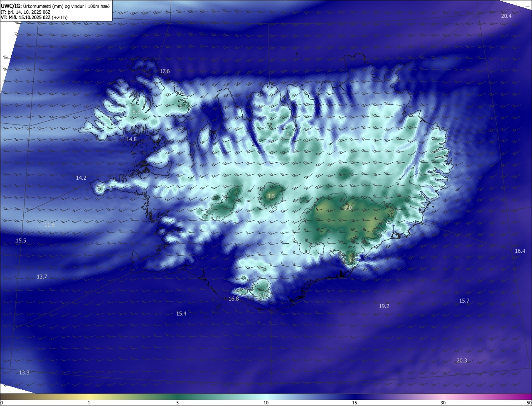Screen dimensions: 532x406
Task: Click the color scale tick labeled 10
Action: (x=266, y=403)
